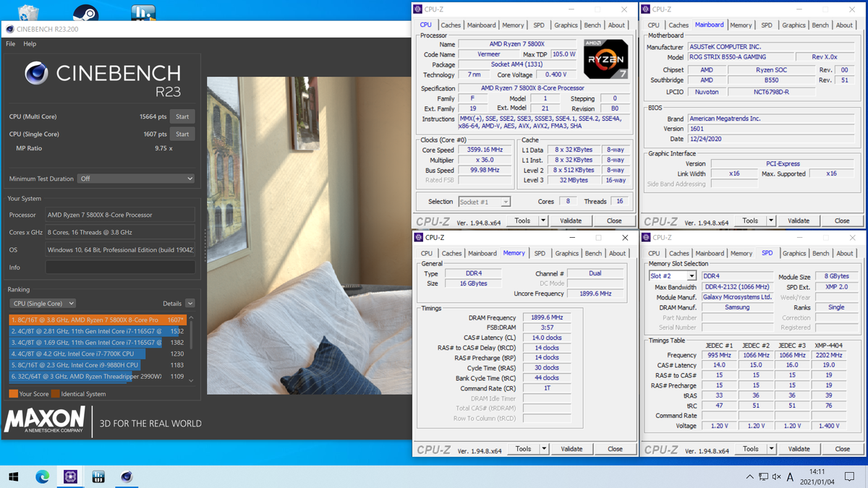Image resolution: width=868 pixels, height=488 pixels.
Task: Click the Tools button in the Memory window
Action: [524, 449]
